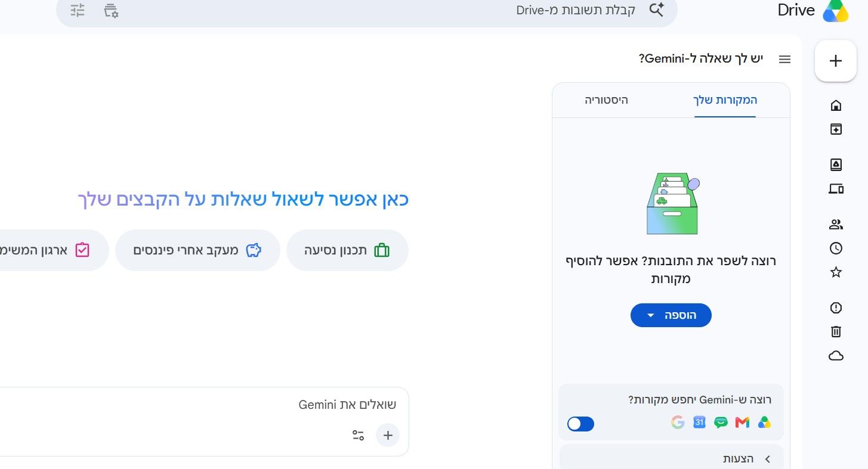Click the heading 'כאן אפשר לשאול שאלות על הקבצים שלך'
This screenshot has height=469, width=868.
243,200
